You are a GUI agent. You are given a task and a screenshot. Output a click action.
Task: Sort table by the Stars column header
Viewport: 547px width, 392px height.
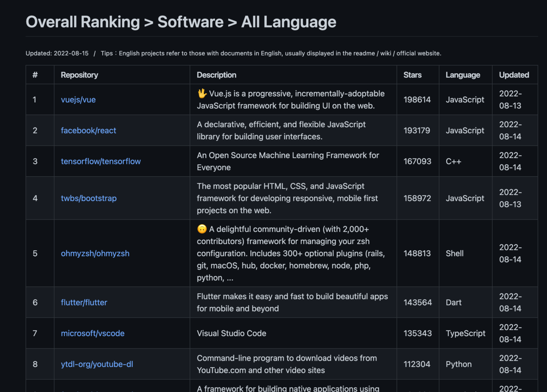[412, 75]
